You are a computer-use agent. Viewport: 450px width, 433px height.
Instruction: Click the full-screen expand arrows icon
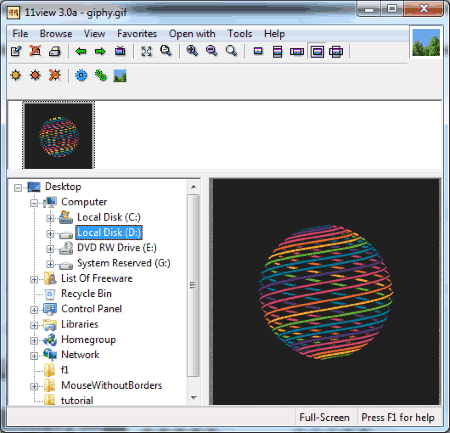click(x=146, y=51)
